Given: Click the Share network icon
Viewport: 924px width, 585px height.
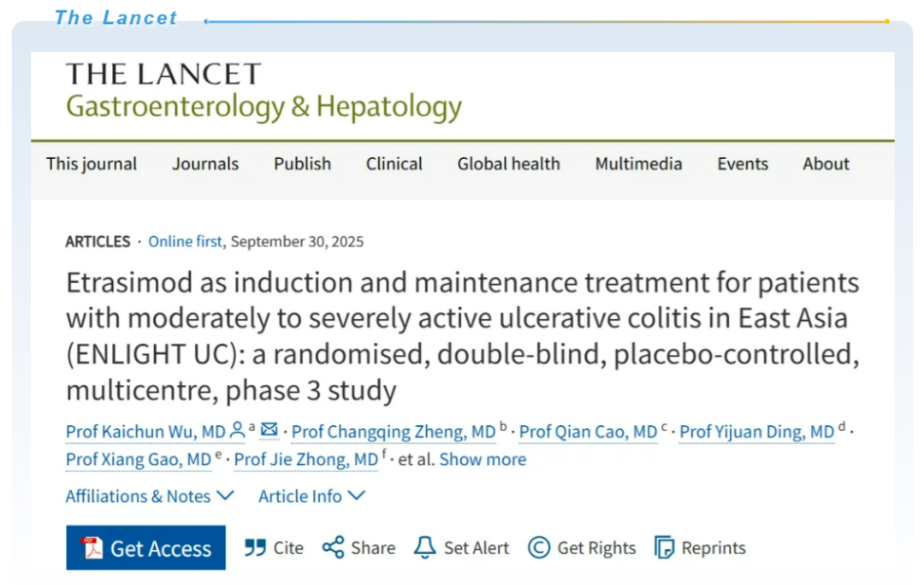Looking at the screenshot, I should pos(333,548).
